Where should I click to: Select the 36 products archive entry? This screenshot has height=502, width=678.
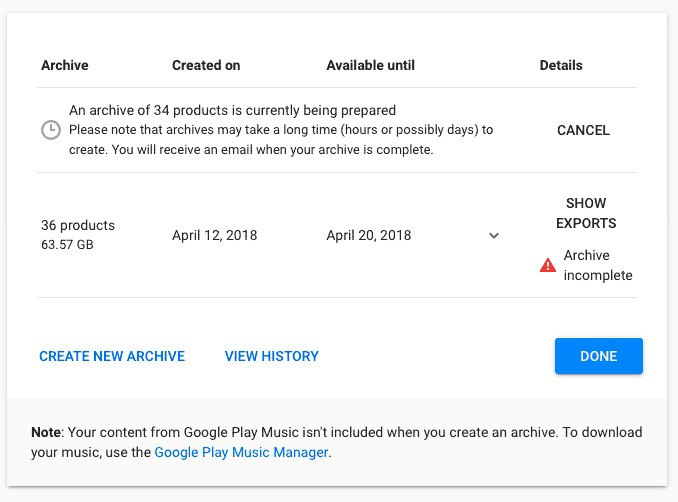pos(78,225)
